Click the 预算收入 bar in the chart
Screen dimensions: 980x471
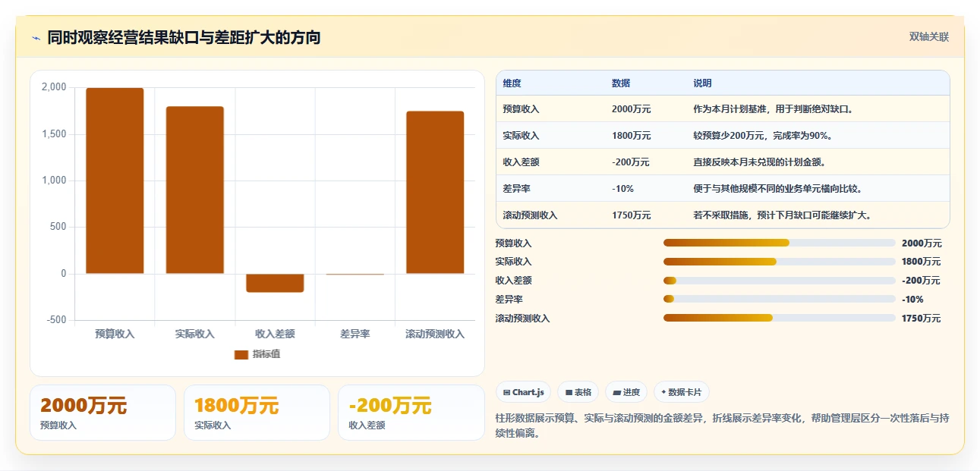pyautogui.click(x=115, y=181)
